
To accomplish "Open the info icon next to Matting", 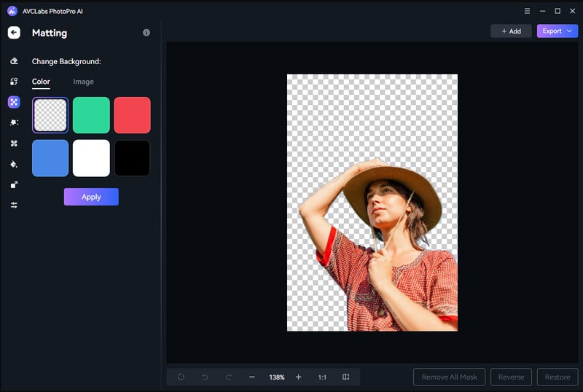I will pyautogui.click(x=146, y=33).
